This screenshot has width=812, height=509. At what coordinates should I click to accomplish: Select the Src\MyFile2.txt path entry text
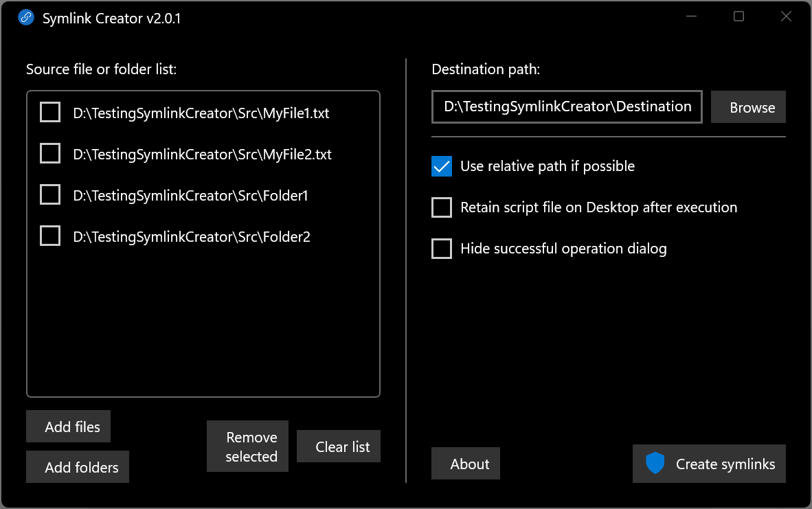(x=203, y=155)
